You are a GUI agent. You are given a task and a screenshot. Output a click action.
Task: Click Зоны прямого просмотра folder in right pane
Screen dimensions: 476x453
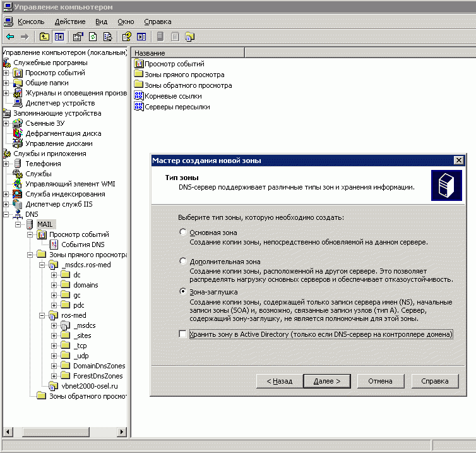click(x=138, y=74)
